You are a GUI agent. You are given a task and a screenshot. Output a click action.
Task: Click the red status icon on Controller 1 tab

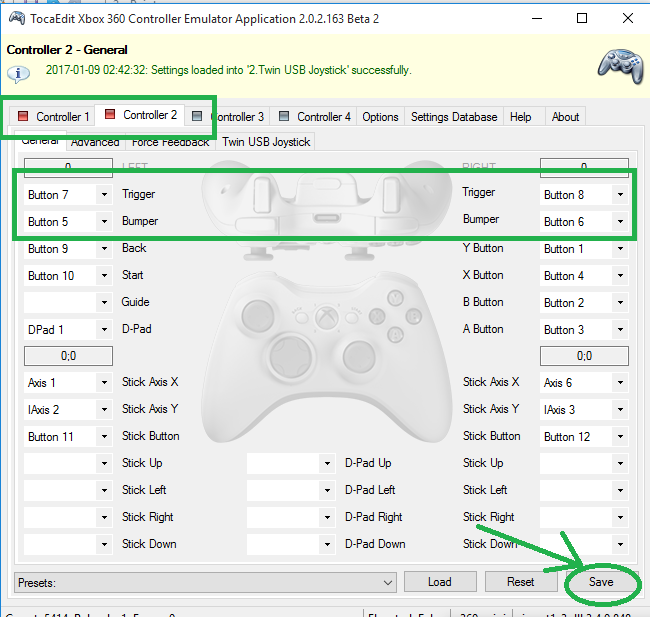click(x=23, y=116)
